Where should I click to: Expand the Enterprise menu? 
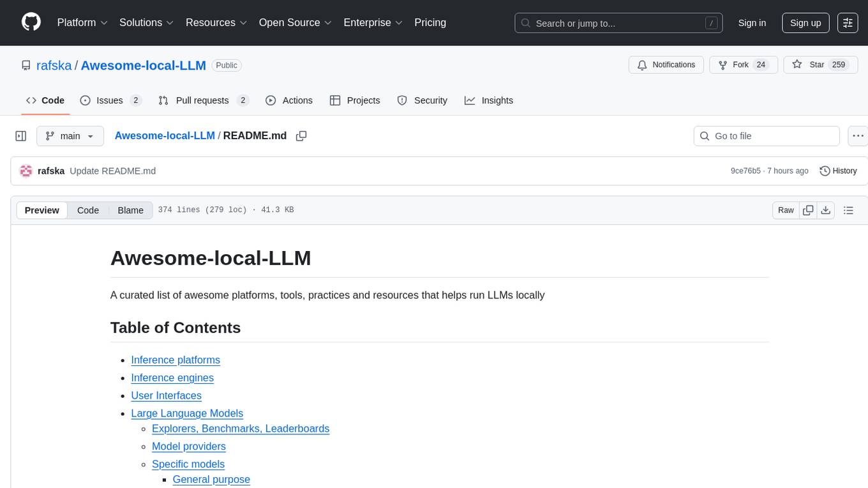(373, 22)
